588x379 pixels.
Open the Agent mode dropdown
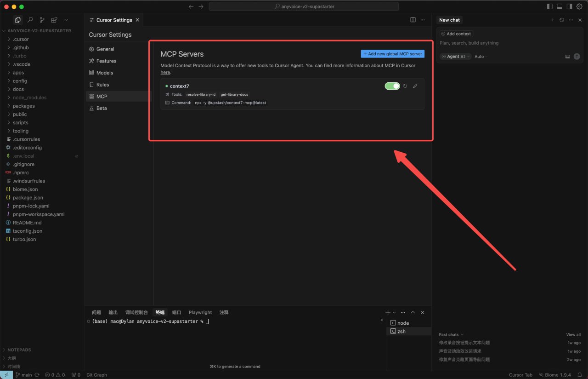click(x=456, y=57)
